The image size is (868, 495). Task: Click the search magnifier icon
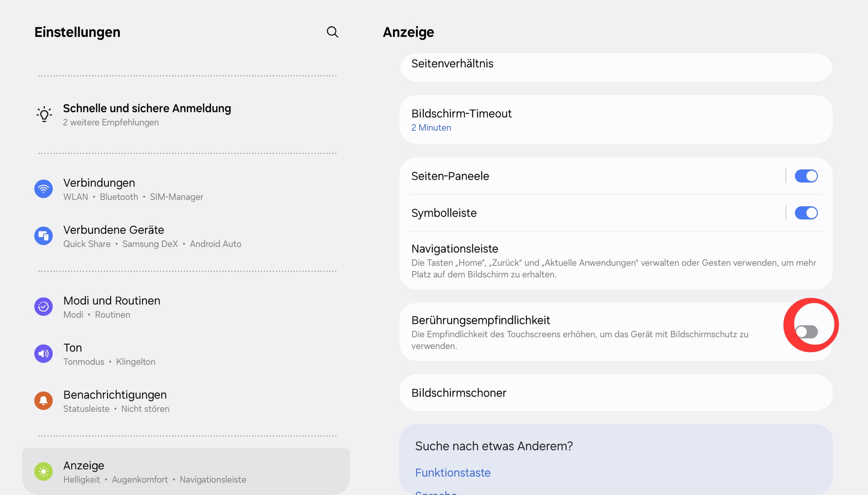[x=332, y=32]
